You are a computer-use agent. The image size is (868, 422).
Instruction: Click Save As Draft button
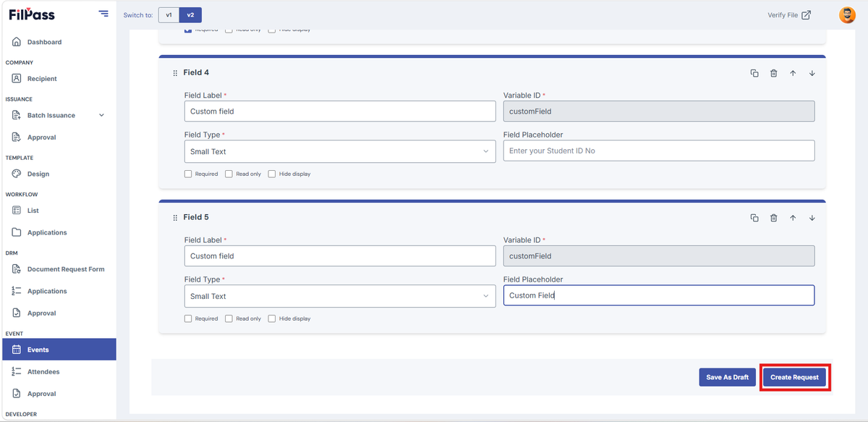[x=728, y=377]
